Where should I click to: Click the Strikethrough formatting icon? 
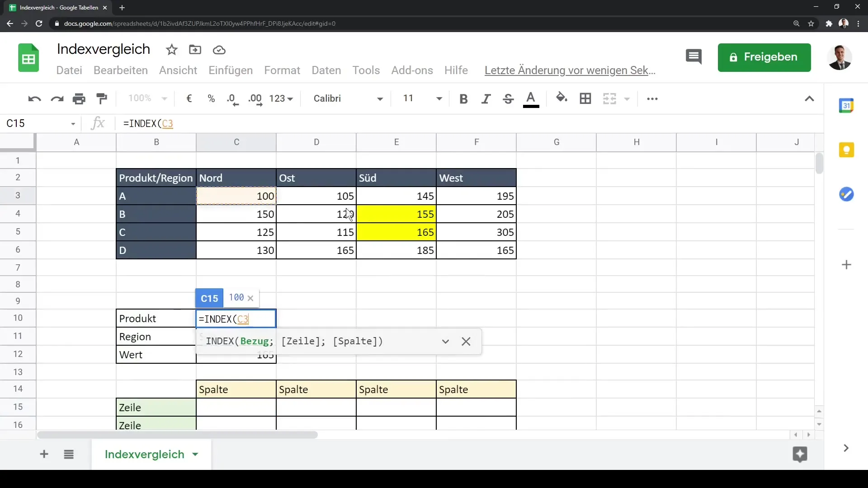[509, 99]
